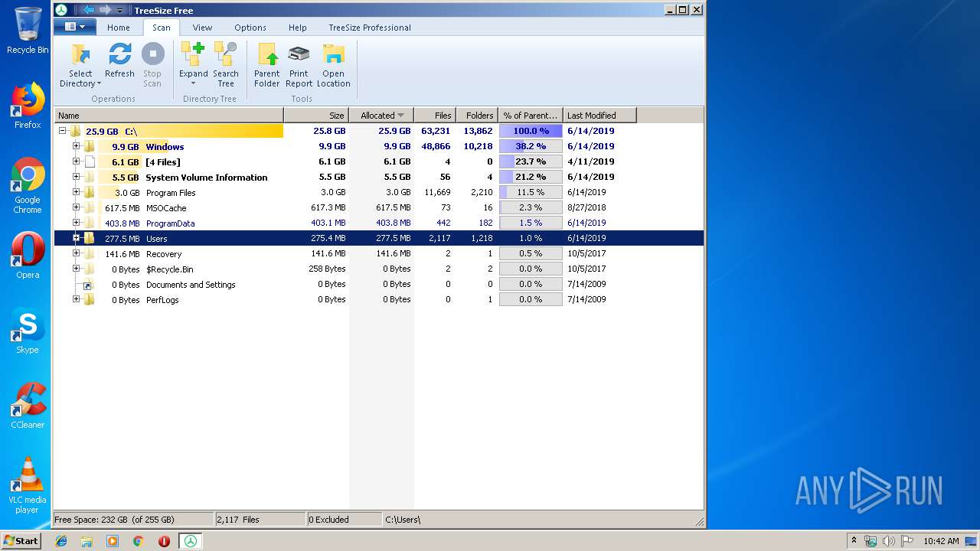Sort by % of Parent column header
This screenshot has height=551, width=980.
coord(531,116)
